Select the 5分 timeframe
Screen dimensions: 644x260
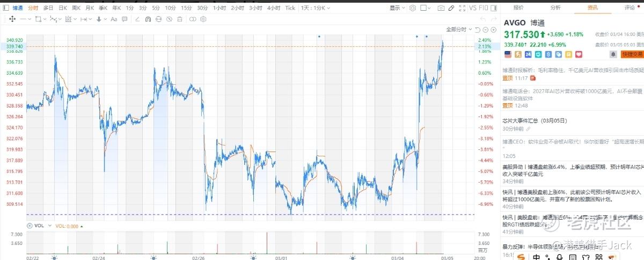click(x=156, y=8)
